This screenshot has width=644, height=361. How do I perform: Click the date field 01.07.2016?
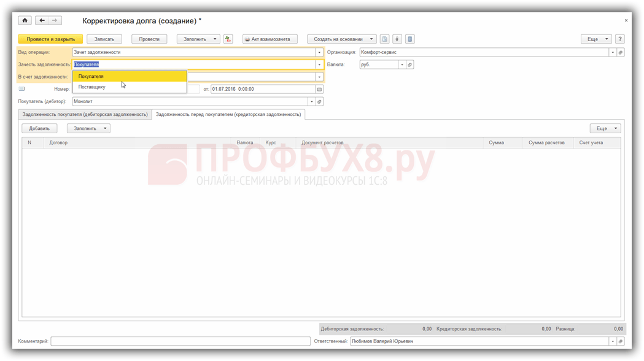[x=263, y=89]
